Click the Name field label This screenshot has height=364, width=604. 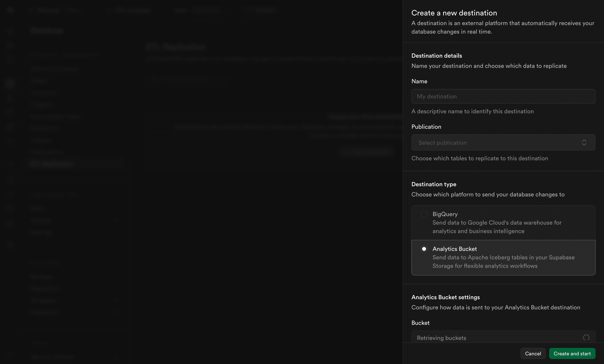419,81
